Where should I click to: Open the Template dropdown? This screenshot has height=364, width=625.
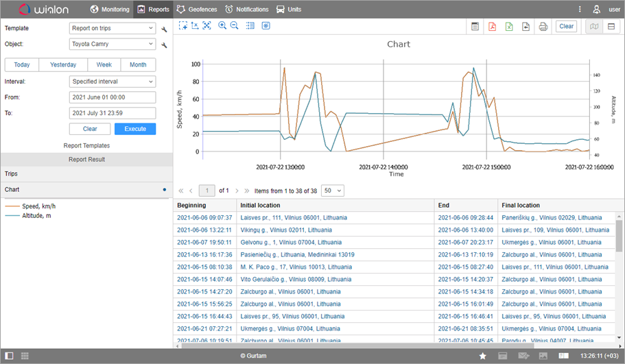pyautogui.click(x=113, y=29)
